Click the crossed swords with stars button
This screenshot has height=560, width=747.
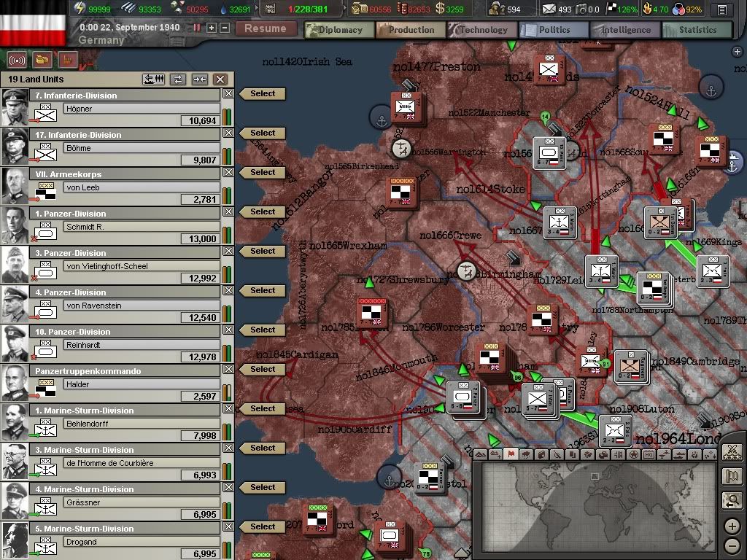point(732,452)
